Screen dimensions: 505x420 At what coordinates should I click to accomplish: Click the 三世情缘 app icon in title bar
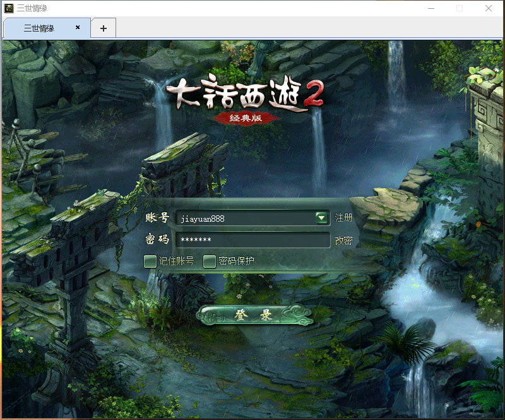coord(9,8)
